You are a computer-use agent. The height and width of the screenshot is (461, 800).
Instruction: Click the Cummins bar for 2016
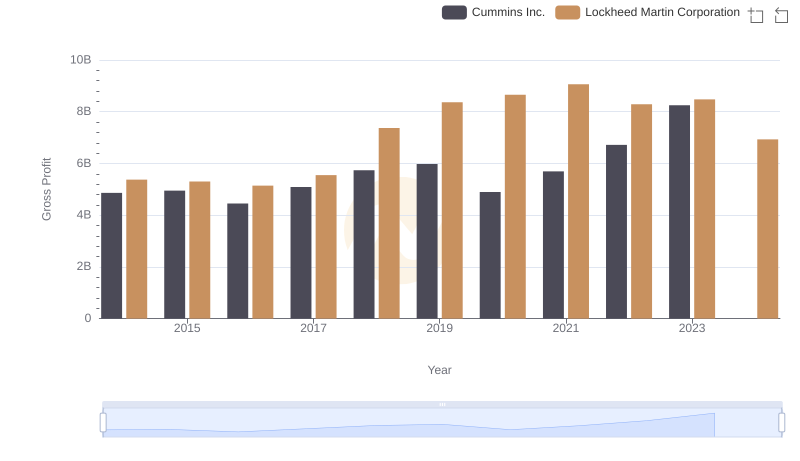(237, 261)
